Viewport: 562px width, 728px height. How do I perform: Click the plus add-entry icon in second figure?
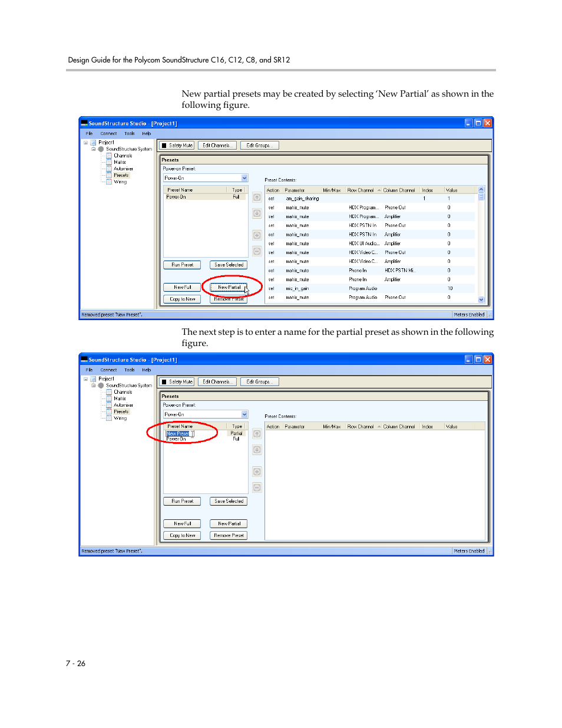[257, 472]
